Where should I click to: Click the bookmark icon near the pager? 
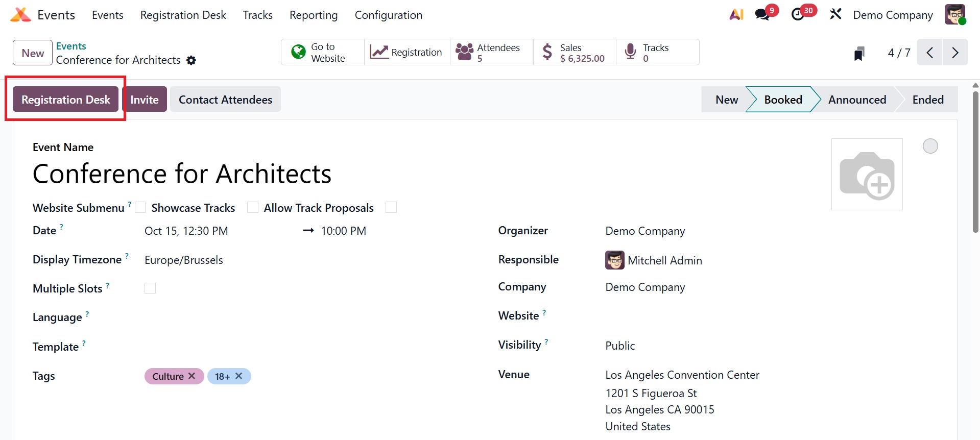point(859,53)
